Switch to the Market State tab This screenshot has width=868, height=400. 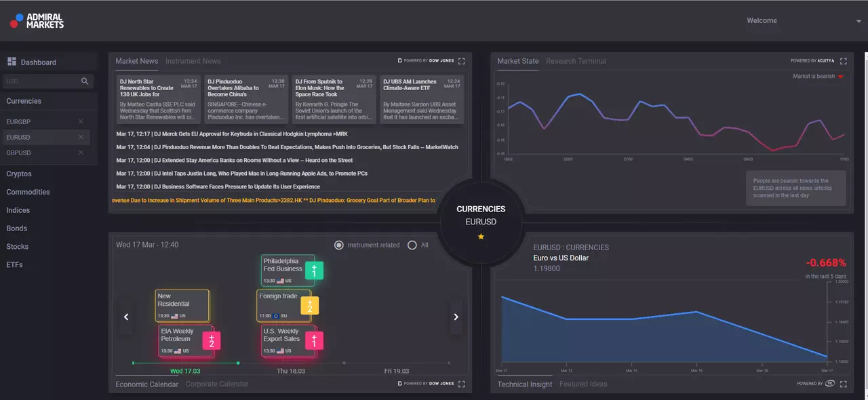pyautogui.click(x=518, y=61)
